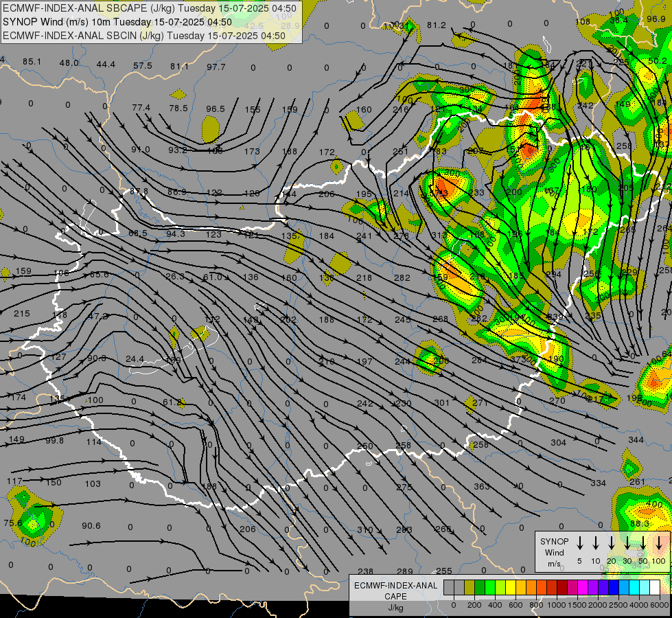
Task: Click the '75.6' value on the map
Action: coord(13,523)
